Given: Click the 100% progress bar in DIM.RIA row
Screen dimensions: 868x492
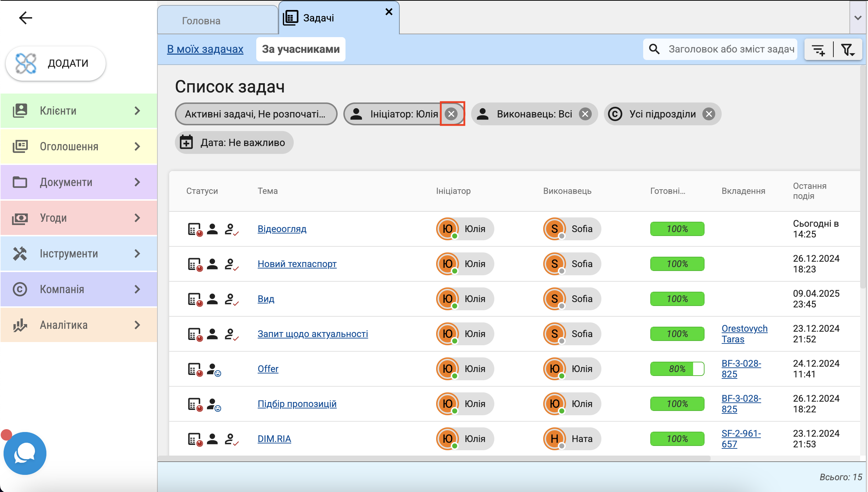Looking at the screenshot, I should [677, 439].
